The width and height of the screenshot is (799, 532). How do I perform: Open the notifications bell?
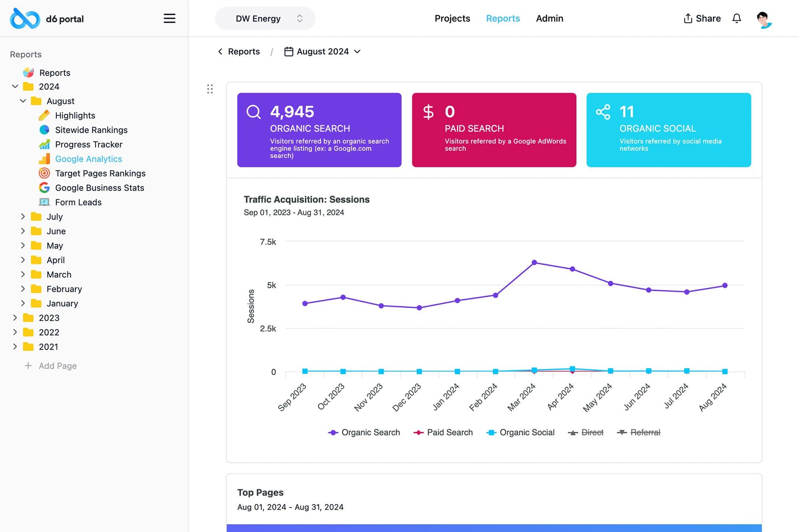click(x=737, y=18)
